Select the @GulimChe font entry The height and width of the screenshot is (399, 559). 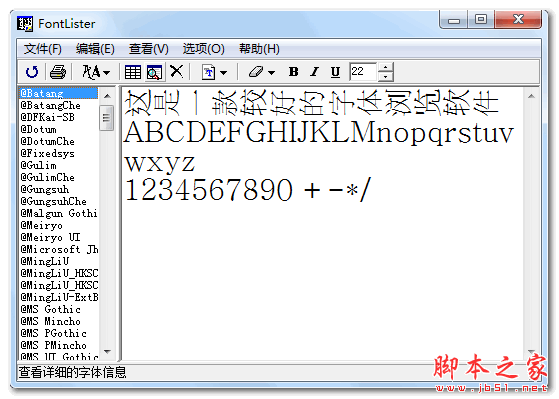click(58, 177)
